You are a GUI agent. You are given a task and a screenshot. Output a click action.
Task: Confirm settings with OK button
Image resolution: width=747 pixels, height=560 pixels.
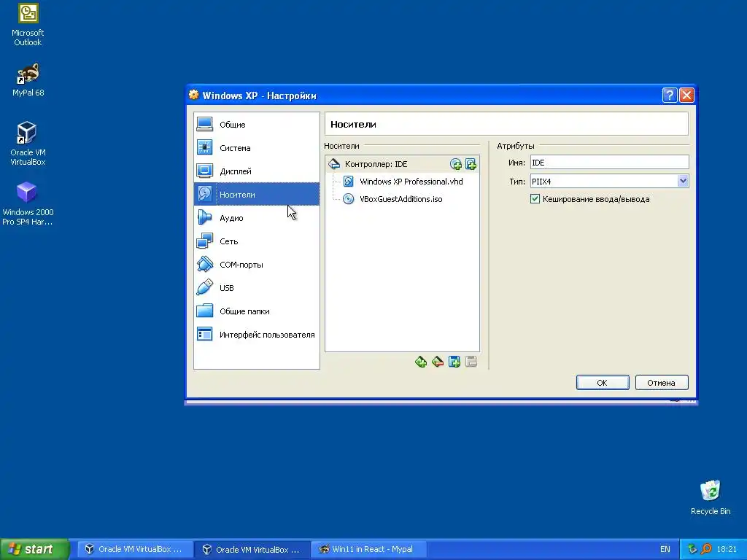click(x=602, y=382)
